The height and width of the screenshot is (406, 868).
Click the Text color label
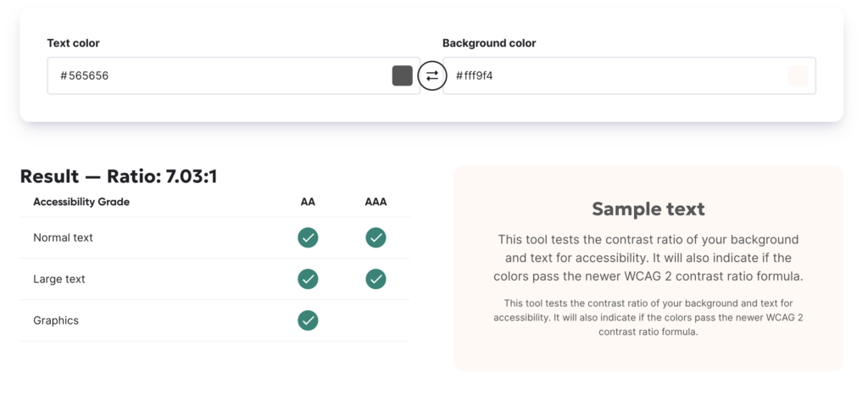(x=73, y=43)
